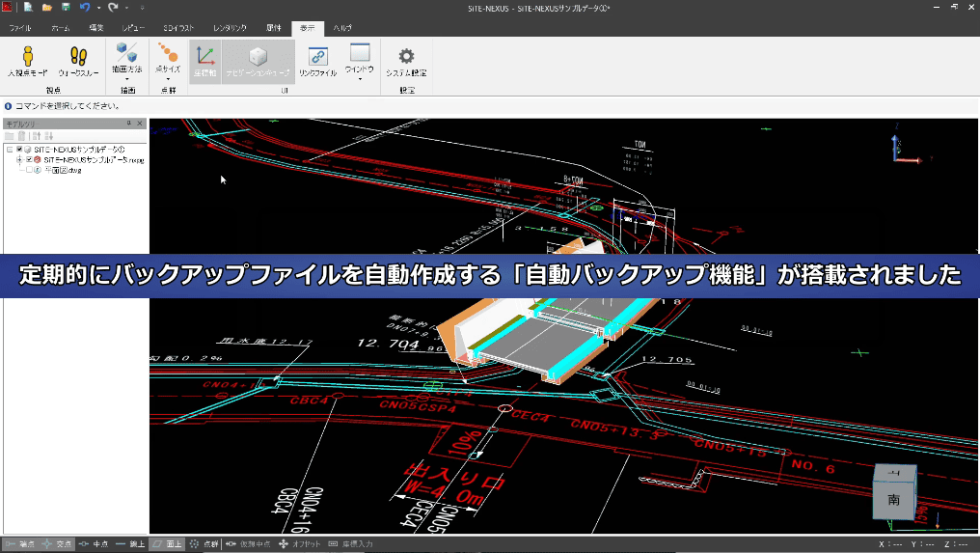Click the model tree delete trash icon

pyautogui.click(x=22, y=136)
